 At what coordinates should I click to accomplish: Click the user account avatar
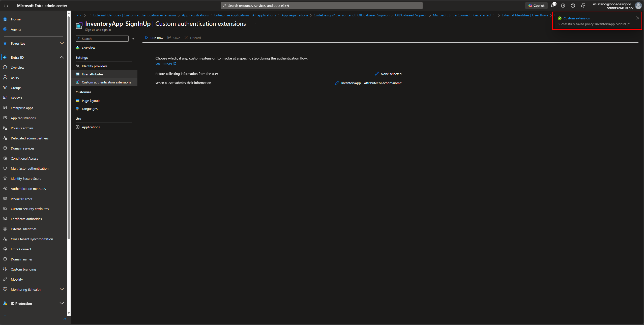point(638,6)
